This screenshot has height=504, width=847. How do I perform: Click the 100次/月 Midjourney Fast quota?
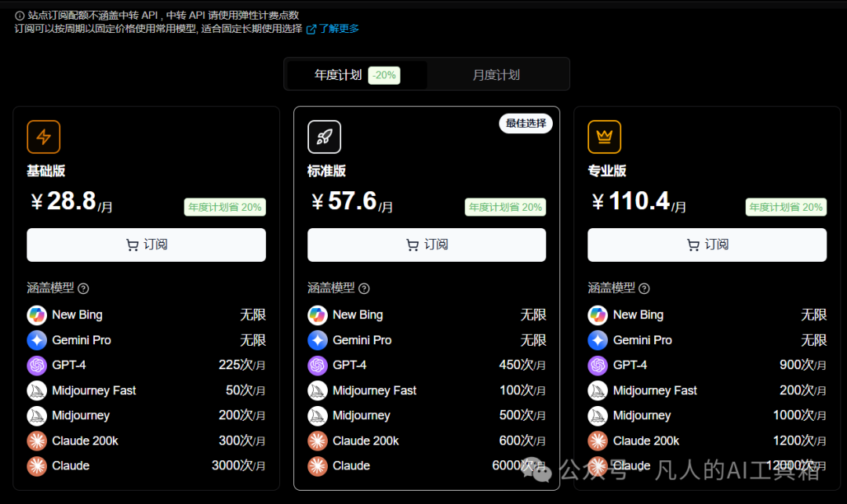click(522, 390)
